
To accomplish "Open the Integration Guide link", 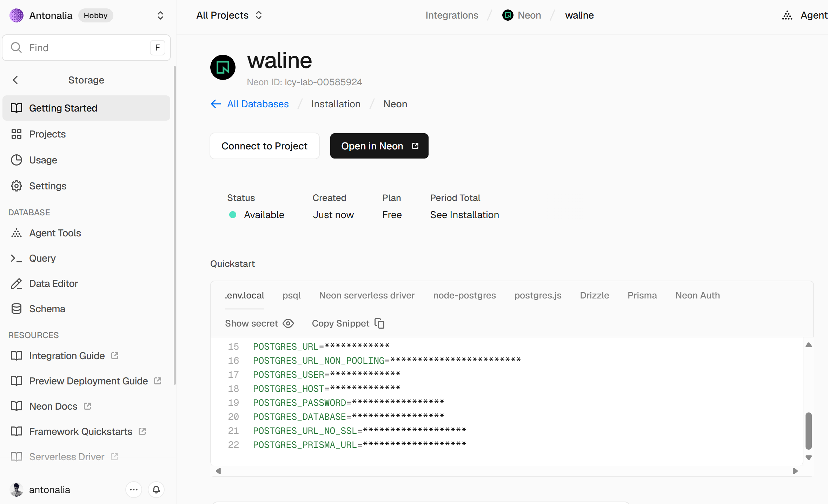I will click(x=86, y=356).
